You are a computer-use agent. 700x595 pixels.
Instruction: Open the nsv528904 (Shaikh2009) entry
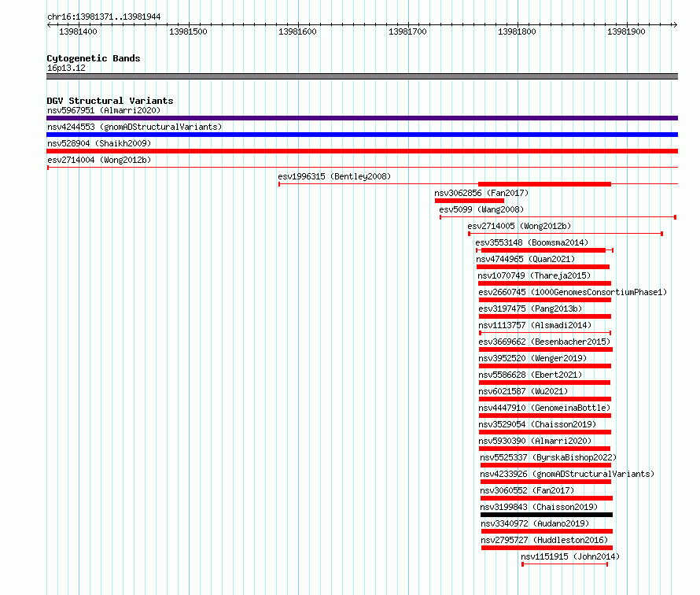pos(99,143)
